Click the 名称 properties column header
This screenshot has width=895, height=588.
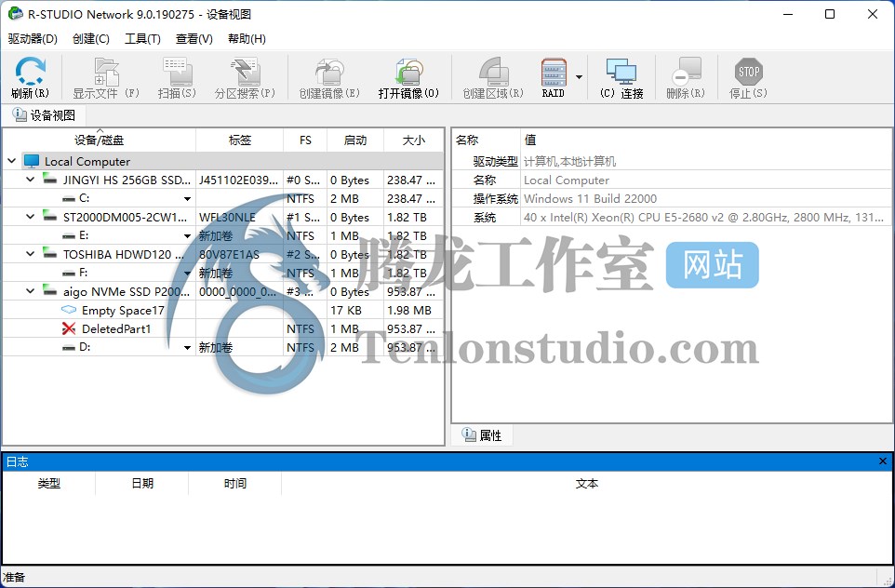coord(486,140)
